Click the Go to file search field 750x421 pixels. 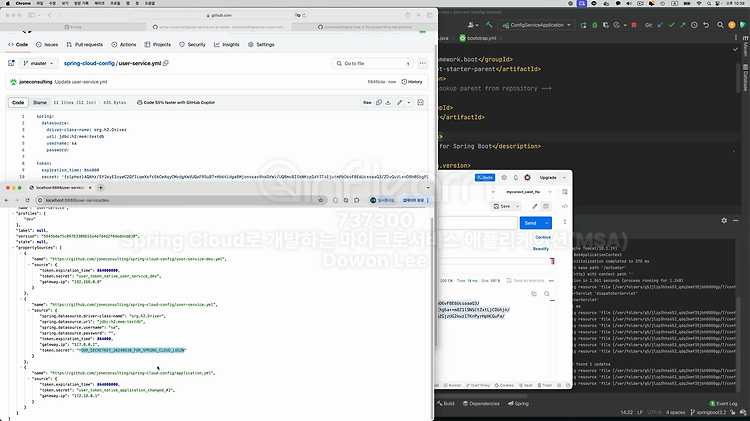pyautogui.click(x=373, y=63)
